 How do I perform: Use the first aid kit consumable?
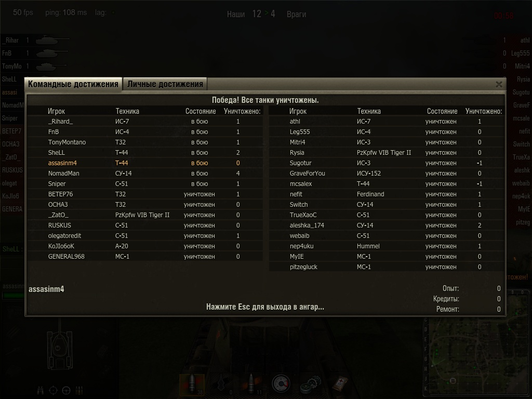click(340, 384)
